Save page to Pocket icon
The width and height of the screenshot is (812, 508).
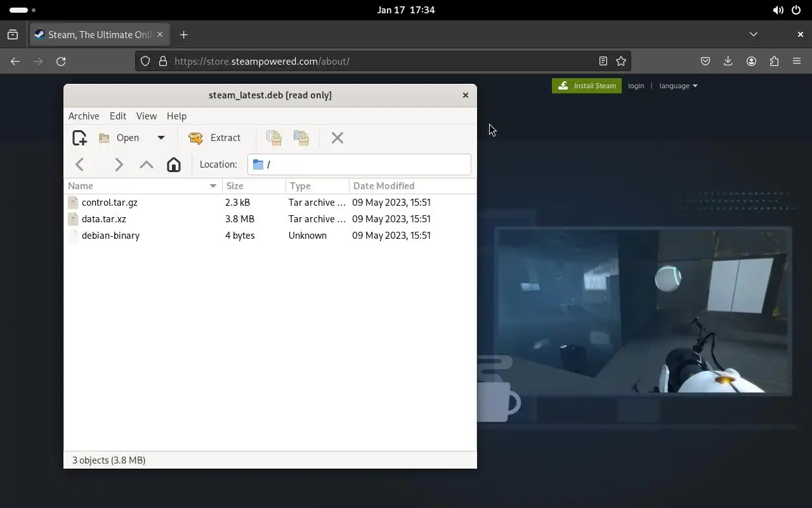tap(705, 62)
